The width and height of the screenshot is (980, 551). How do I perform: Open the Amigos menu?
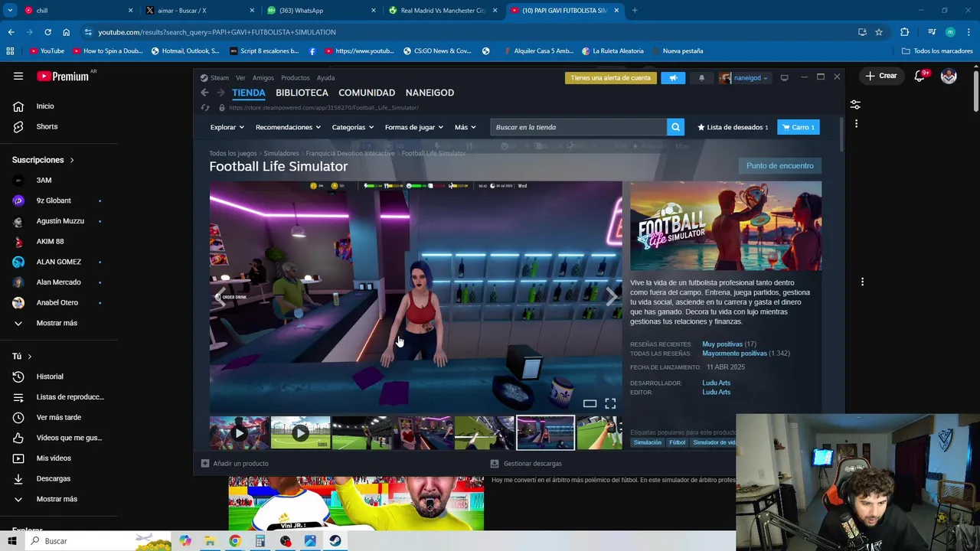[x=263, y=78]
